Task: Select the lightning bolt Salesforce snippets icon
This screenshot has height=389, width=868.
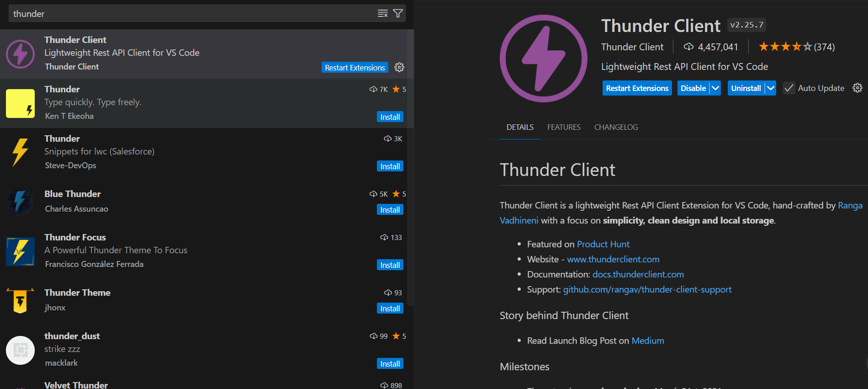Action: pos(20,153)
